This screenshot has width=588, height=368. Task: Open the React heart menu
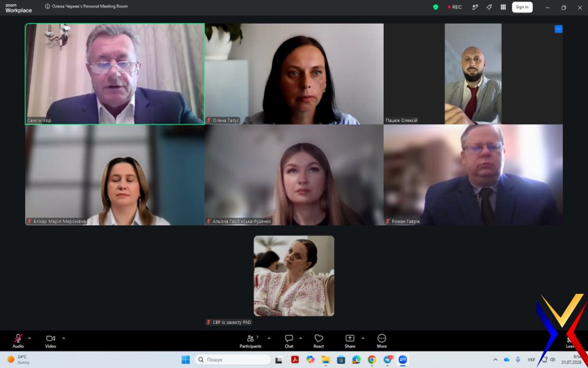pyautogui.click(x=318, y=341)
